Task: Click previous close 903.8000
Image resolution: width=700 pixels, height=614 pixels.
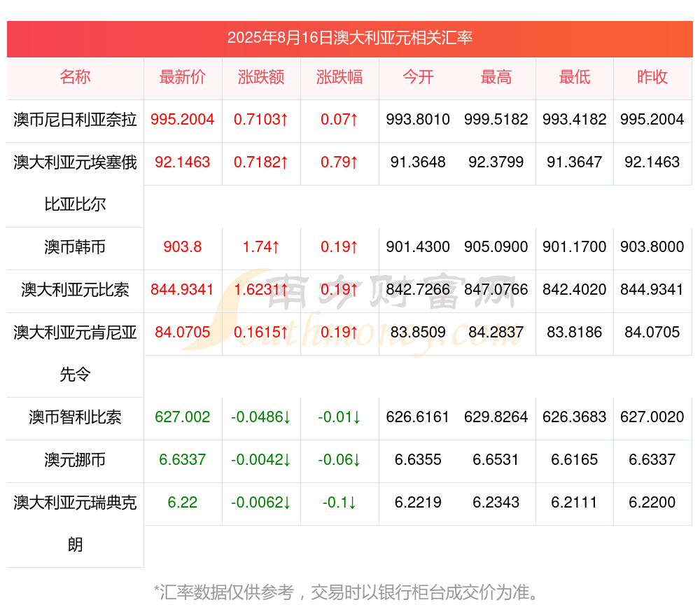Action: click(x=652, y=246)
